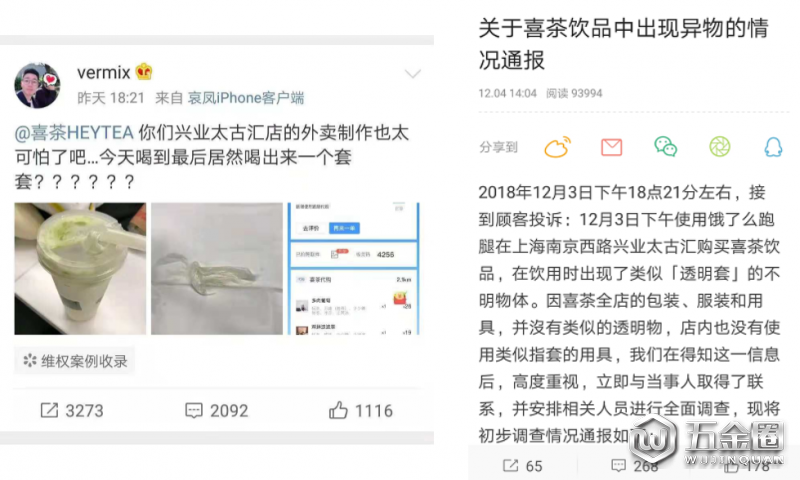
Task: Open the 维权案例收录 topic tag
Action: [74, 361]
